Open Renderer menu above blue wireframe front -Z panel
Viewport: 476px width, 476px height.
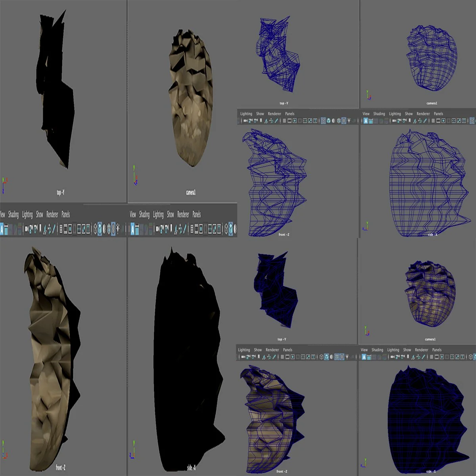(274, 114)
